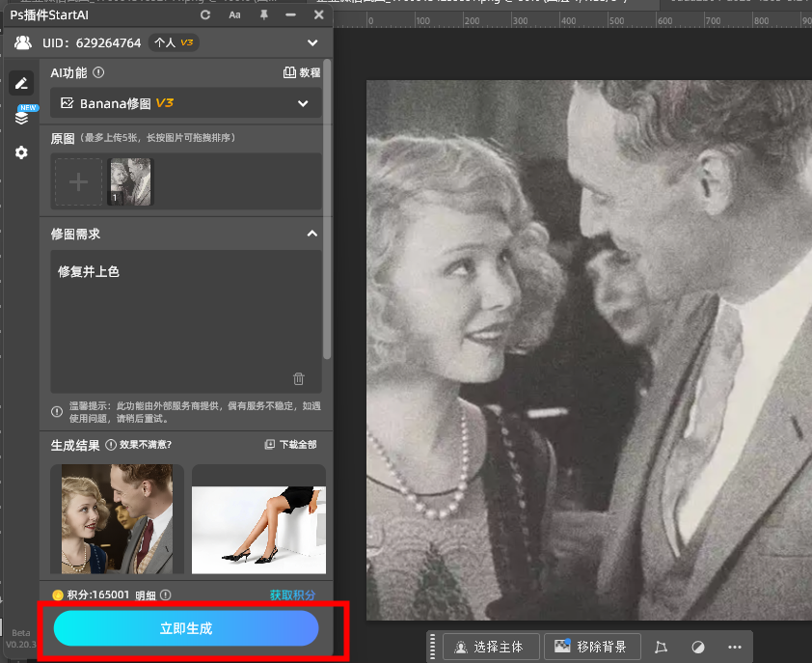Expand the UID account dropdown chevron

[x=311, y=43]
